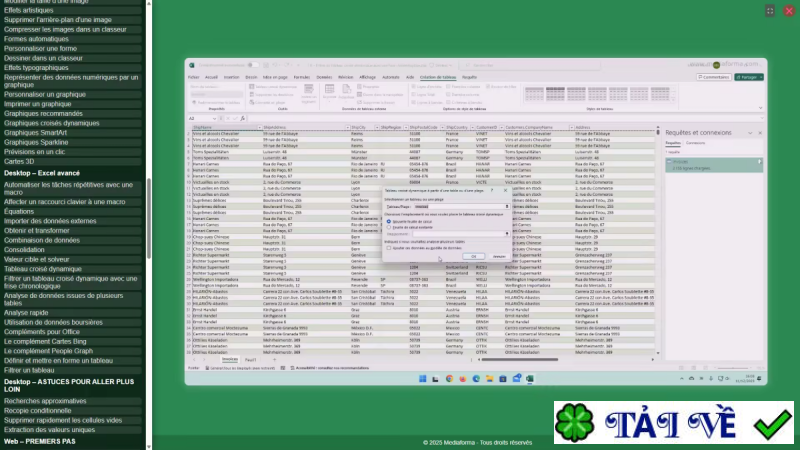Click Annuler in the pivot table dialog
Image resolution: width=800 pixels, height=450 pixels.
[x=499, y=256]
